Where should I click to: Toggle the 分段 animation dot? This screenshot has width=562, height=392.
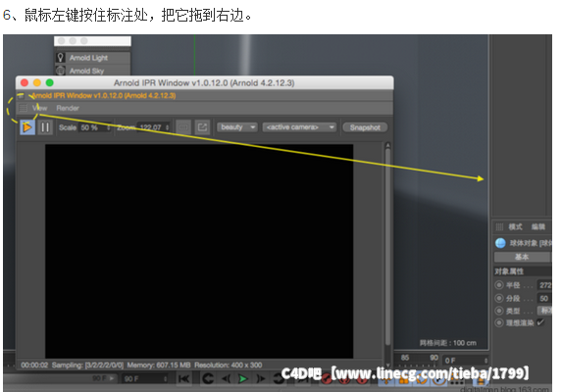499,298
